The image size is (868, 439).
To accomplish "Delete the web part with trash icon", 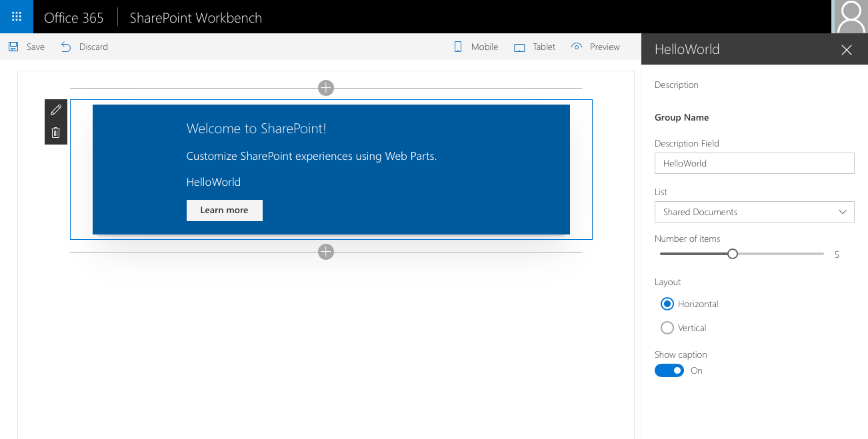I will pos(56,133).
